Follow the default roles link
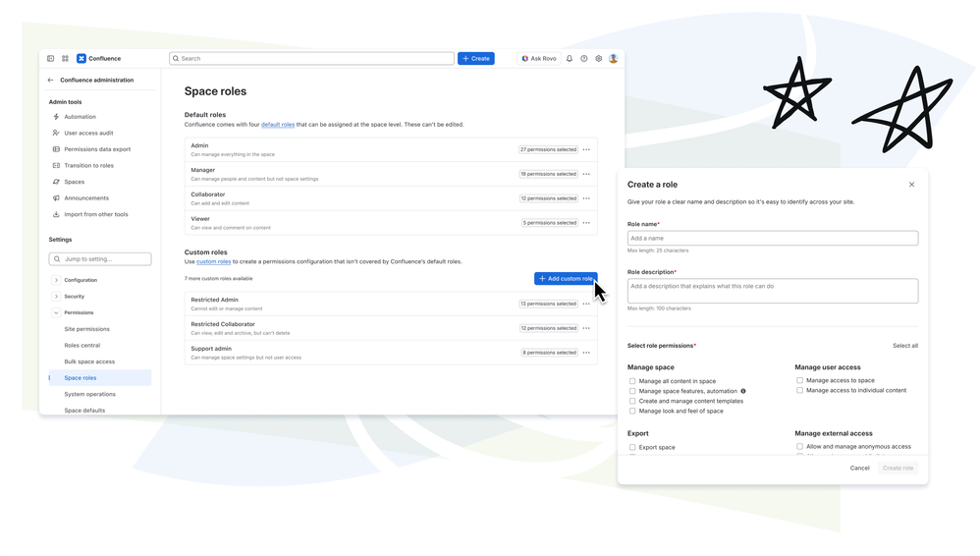This screenshot has height=556, width=980. (x=278, y=125)
